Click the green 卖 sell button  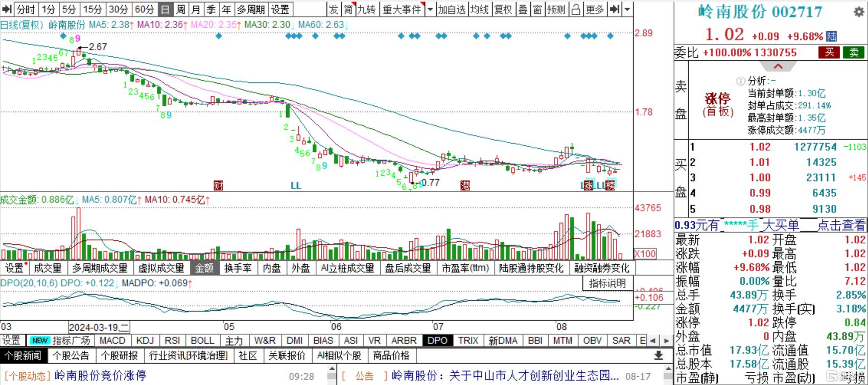[x=854, y=52]
